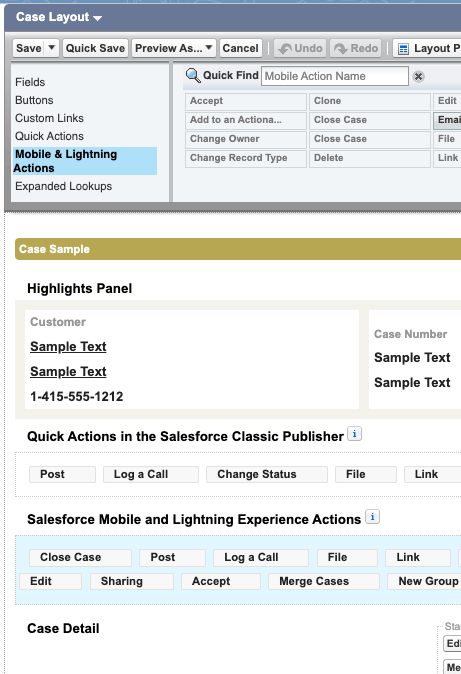Click the Redo arrow icon
This screenshot has height=674, width=461.
click(x=341, y=49)
